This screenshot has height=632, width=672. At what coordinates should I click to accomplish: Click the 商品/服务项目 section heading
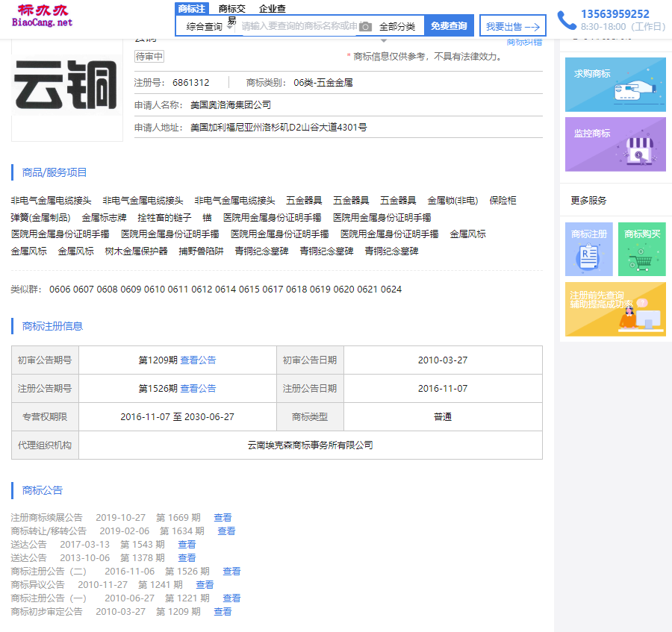click(x=55, y=172)
